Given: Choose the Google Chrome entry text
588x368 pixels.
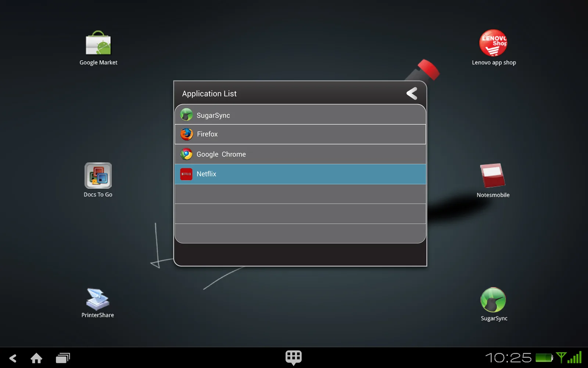Looking at the screenshot, I should point(221,155).
